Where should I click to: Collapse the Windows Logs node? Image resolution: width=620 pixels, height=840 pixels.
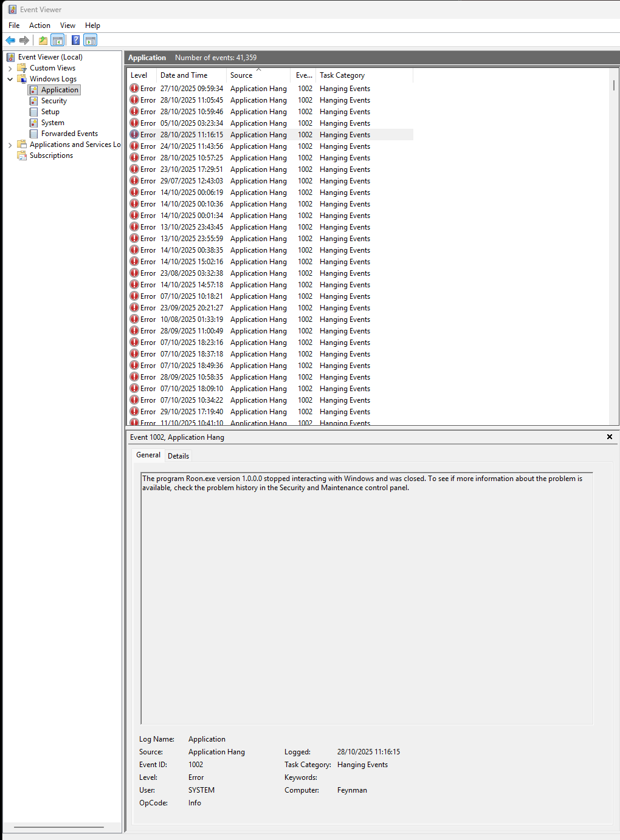point(10,79)
